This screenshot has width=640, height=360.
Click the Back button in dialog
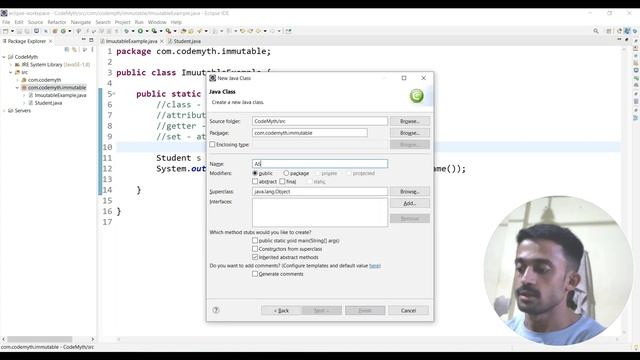tap(281, 311)
